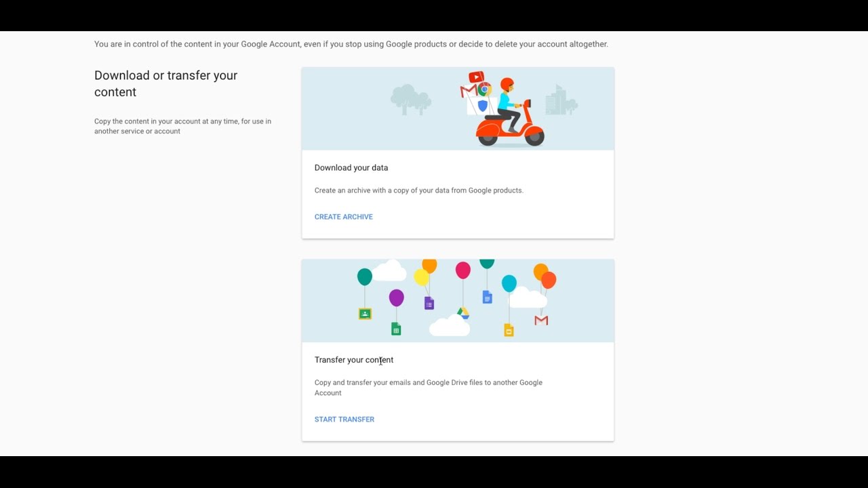This screenshot has height=488, width=868.
Task: Click the YouTube icon on the scooter
Action: click(476, 77)
